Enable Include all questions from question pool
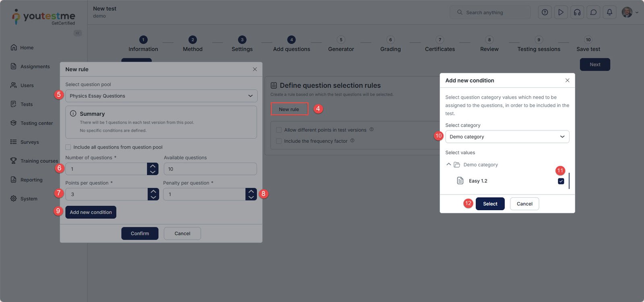The height and width of the screenshot is (302, 644). (68, 147)
